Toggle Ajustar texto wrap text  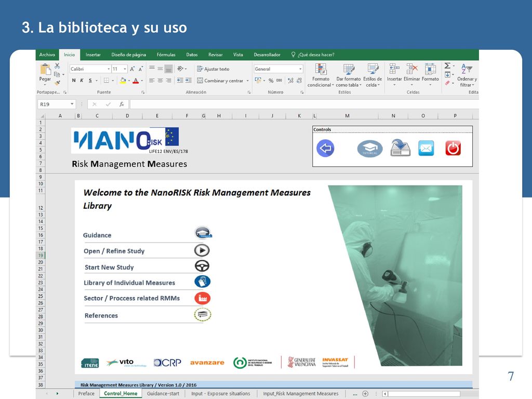click(213, 69)
